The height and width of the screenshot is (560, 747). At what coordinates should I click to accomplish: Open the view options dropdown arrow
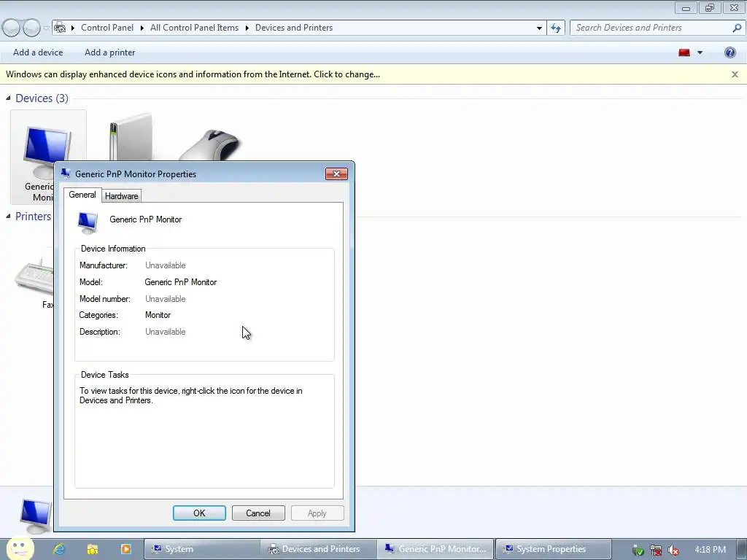point(700,52)
